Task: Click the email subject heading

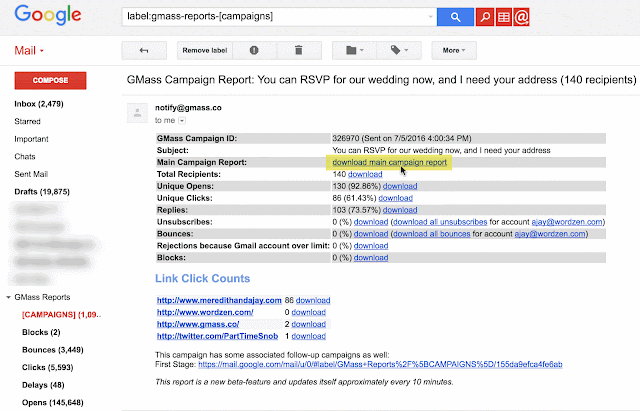Action: 381,80
